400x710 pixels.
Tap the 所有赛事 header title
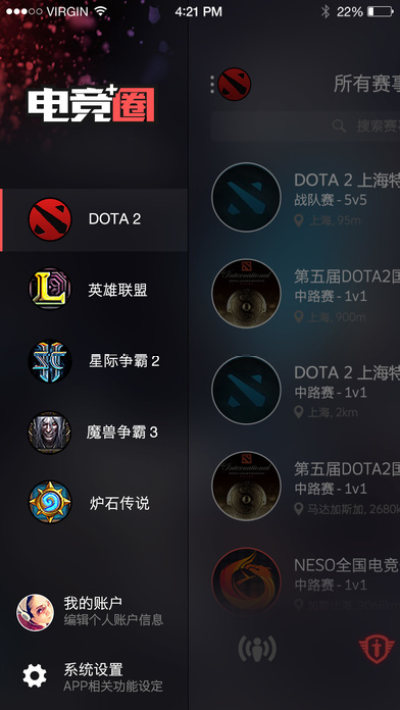tap(366, 84)
